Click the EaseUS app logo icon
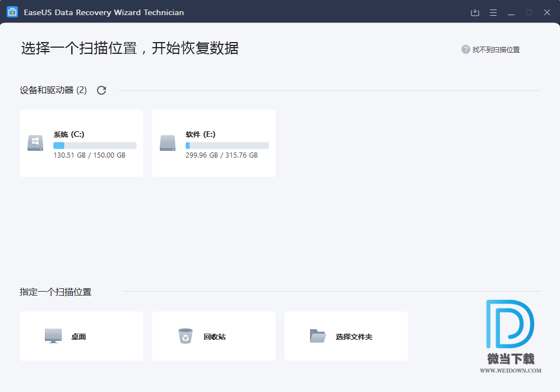Image resolution: width=560 pixels, height=392 pixels. (x=12, y=12)
